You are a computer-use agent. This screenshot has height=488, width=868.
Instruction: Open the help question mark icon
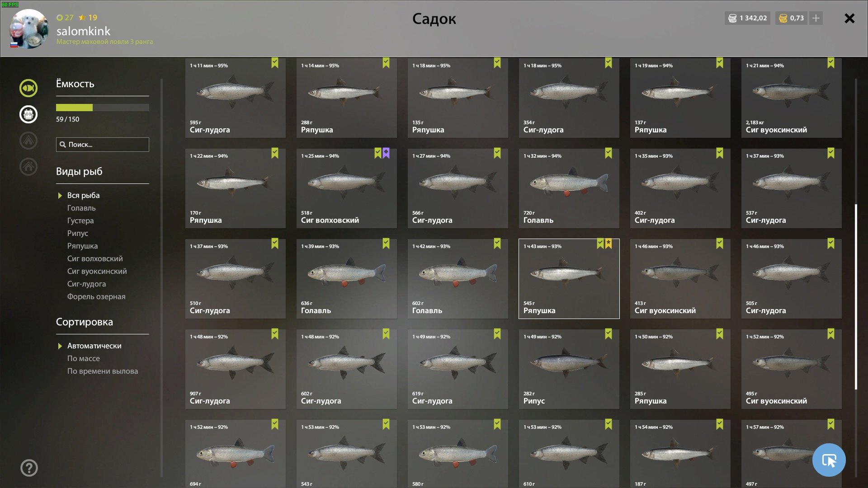29,468
